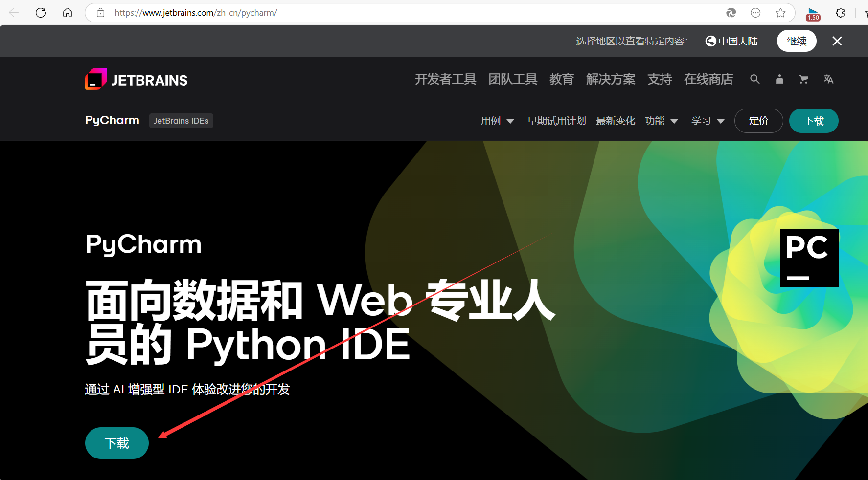
Task: Click the 继续 button in region banner
Action: (x=797, y=41)
